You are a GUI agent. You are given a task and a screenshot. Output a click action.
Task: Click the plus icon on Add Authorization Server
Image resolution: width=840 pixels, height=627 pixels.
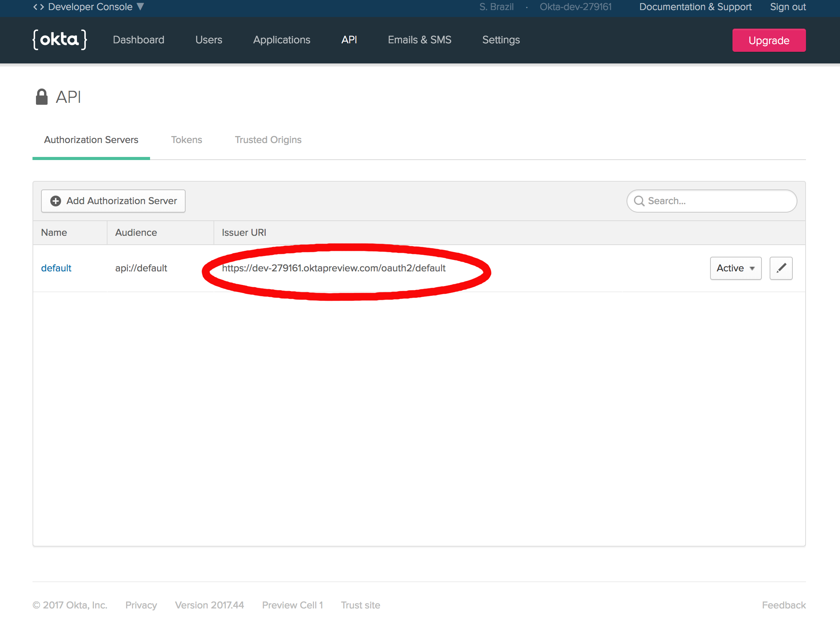pos(56,201)
